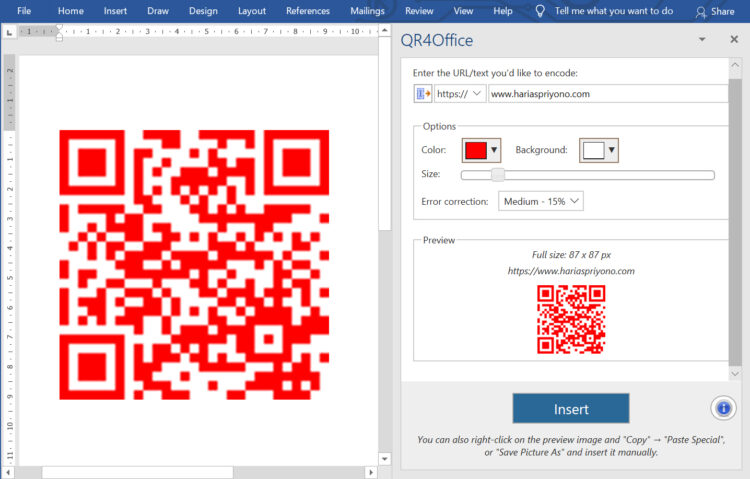
Task: Click the round blue info icon
Action: [723, 408]
